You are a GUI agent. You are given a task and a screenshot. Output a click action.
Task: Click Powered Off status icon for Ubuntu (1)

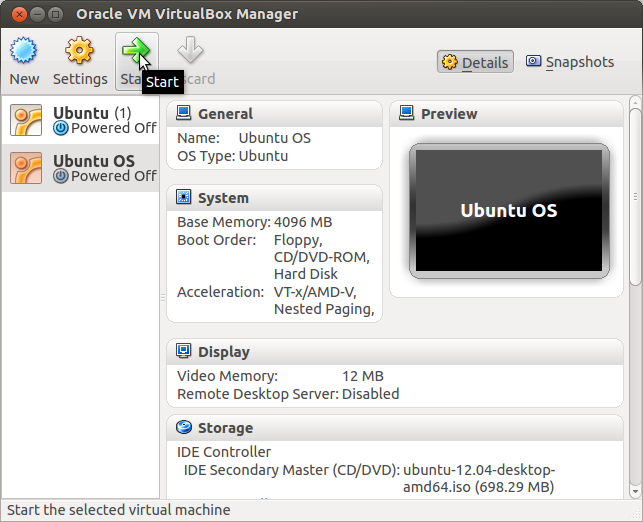coord(61,128)
